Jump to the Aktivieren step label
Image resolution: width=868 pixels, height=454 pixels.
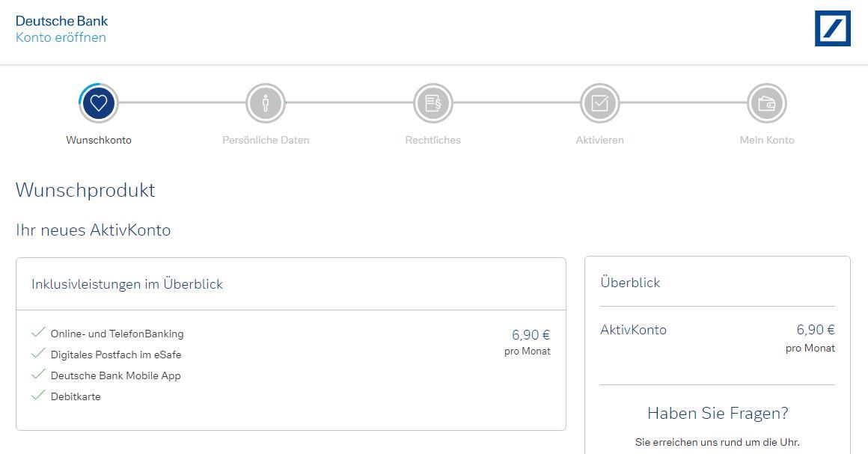[599, 140]
